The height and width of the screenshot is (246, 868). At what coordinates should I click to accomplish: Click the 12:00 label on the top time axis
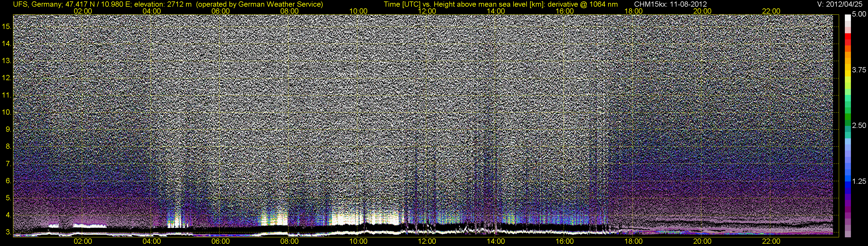click(x=427, y=11)
